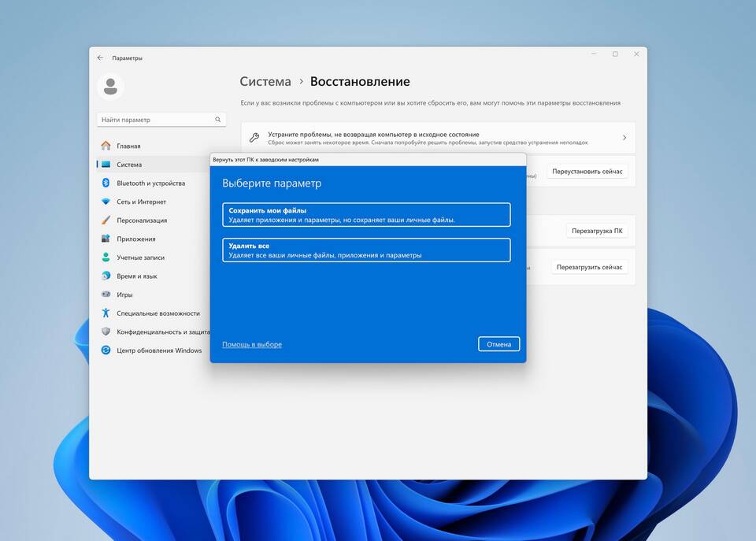
Task: Click the Приложения apps icon
Action: click(x=106, y=239)
